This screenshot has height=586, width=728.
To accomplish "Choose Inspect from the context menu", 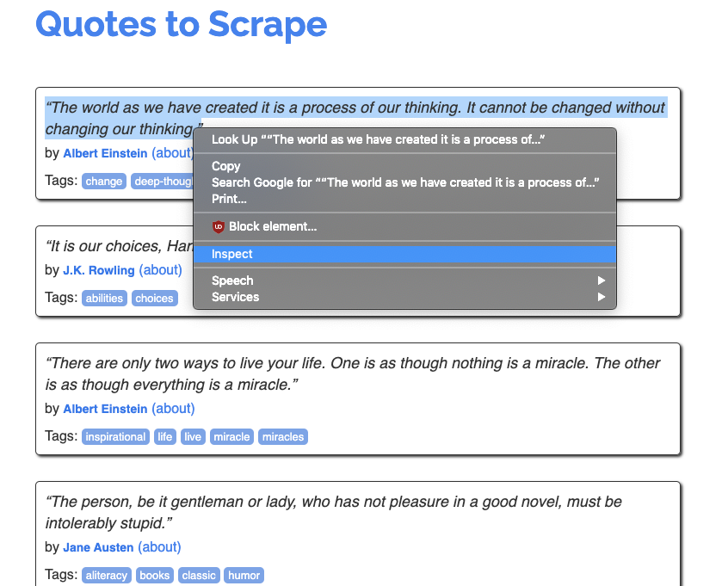I will pos(404,254).
